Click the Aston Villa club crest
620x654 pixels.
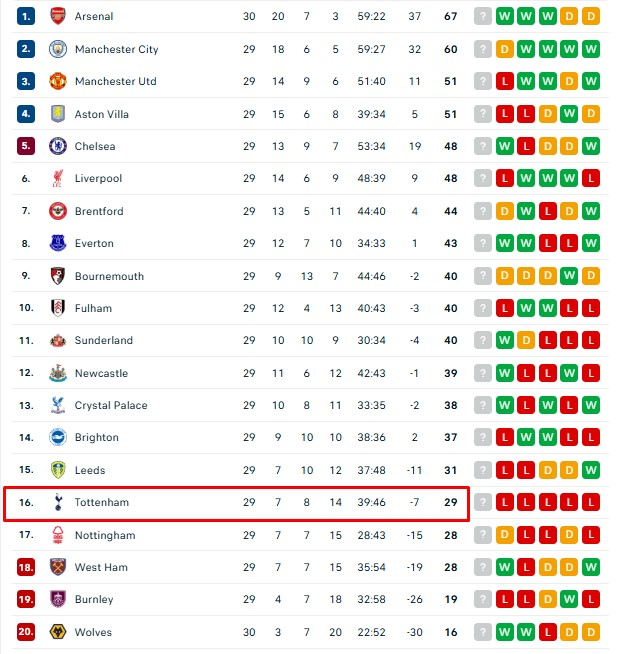[x=58, y=114]
